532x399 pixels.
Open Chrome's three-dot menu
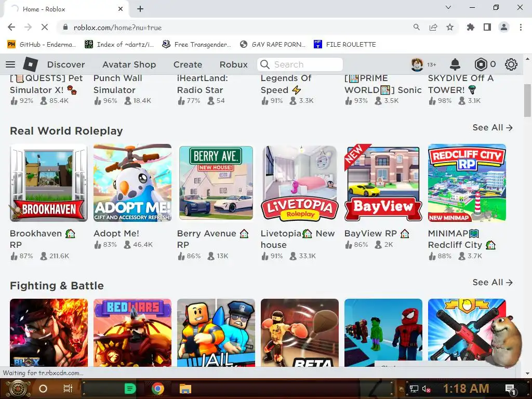(521, 28)
